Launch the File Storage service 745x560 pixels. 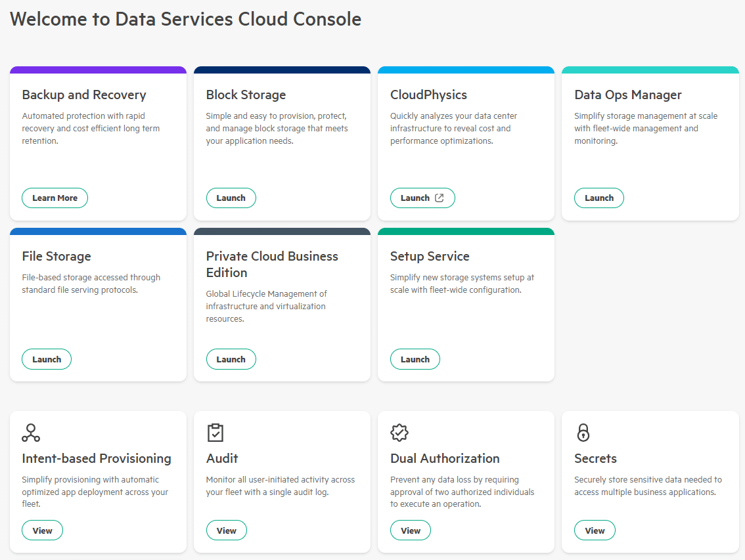pos(46,359)
